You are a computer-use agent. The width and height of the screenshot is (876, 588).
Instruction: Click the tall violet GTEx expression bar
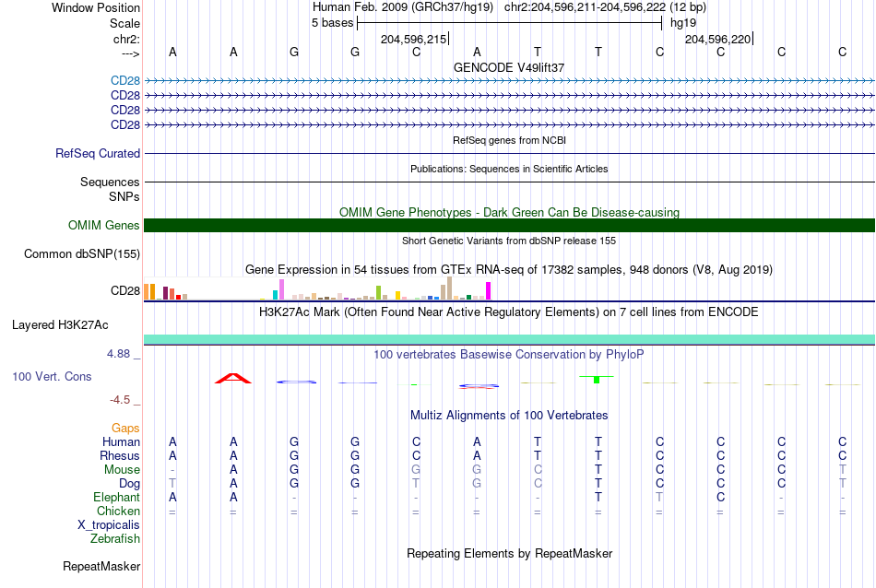coord(281,289)
